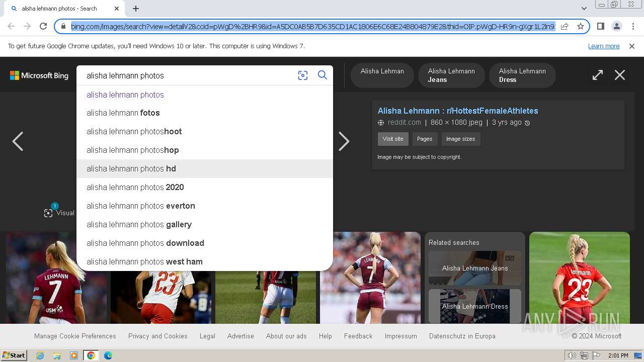Launch Microsoft Edge from taskbar
The height and width of the screenshot is (362, 644).
tap(108, 355)
